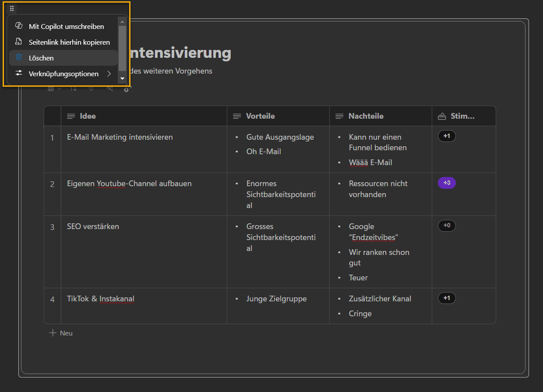Click the scrollbar down arrow in the menu
The width and height of the screenshot is (543, 392).
pos(122,79)
